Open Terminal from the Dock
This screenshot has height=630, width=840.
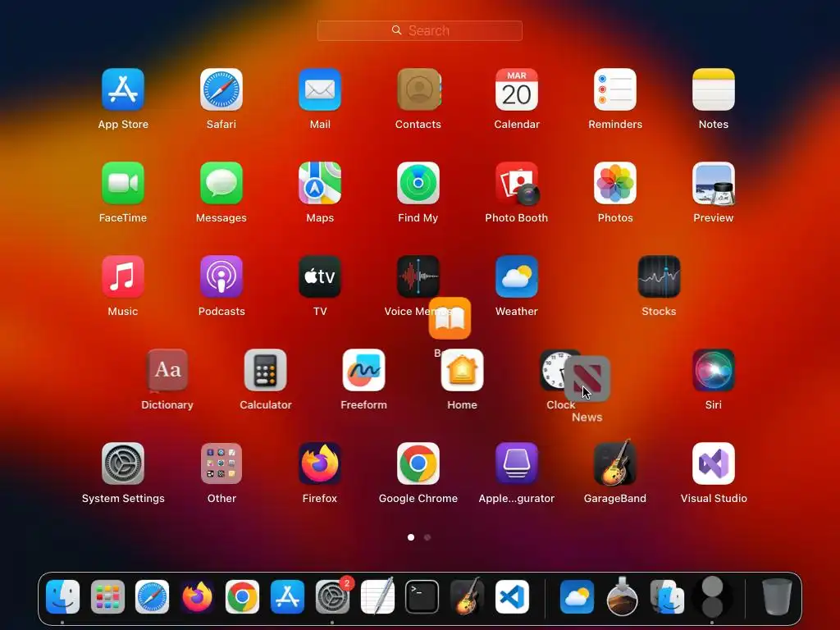tap(422, 597)
